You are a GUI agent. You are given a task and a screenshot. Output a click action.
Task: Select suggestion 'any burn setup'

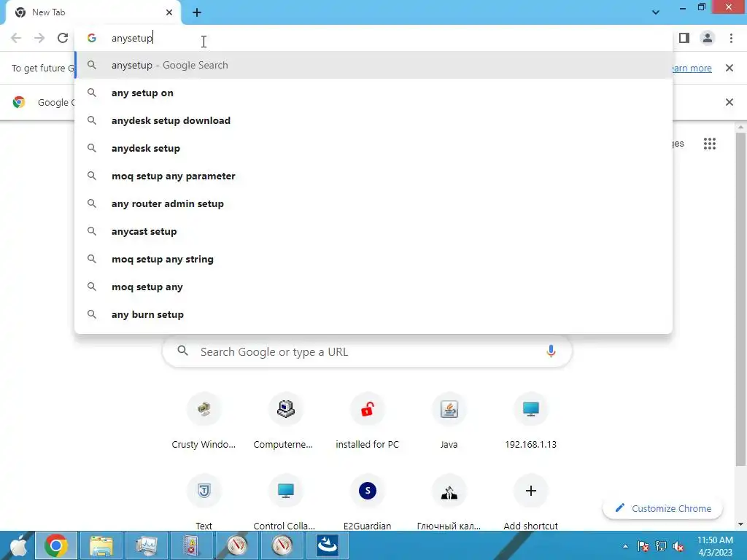tap(373, 314)
